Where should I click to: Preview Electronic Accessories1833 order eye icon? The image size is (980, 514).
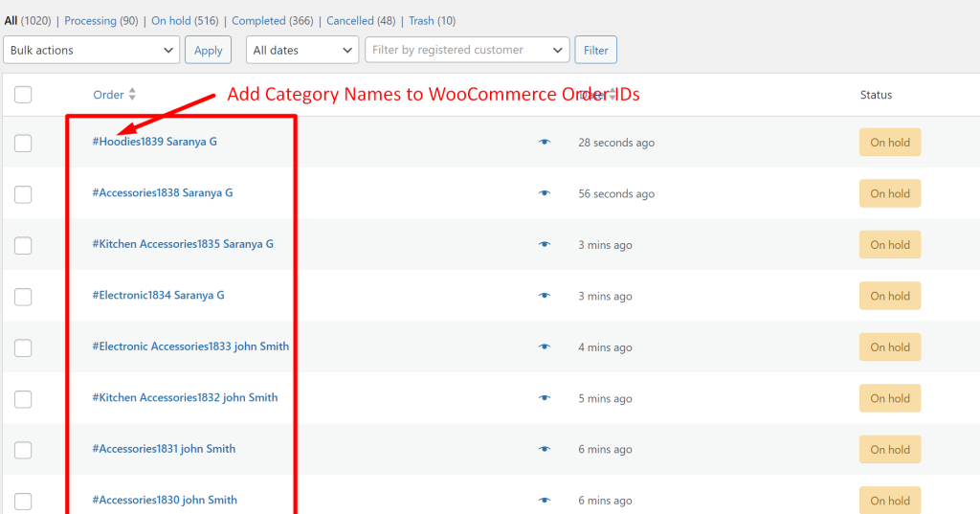tap(545, 347)
